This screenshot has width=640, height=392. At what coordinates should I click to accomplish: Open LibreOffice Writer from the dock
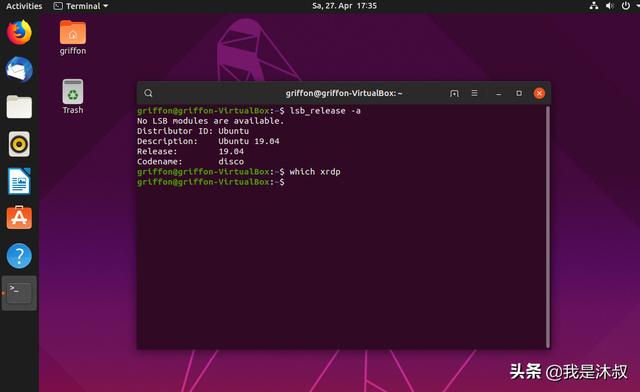pyautogui.click(x=19, y=181)
